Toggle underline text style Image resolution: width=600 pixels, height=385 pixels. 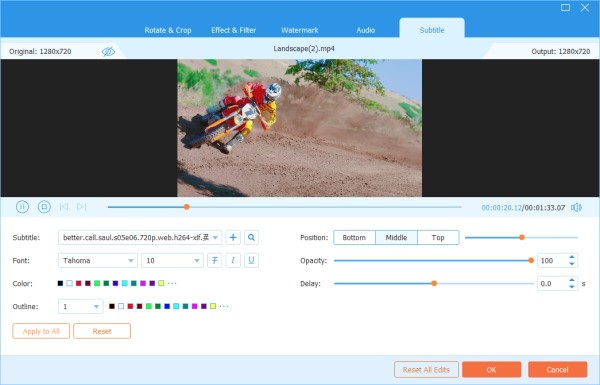(251, 261)
